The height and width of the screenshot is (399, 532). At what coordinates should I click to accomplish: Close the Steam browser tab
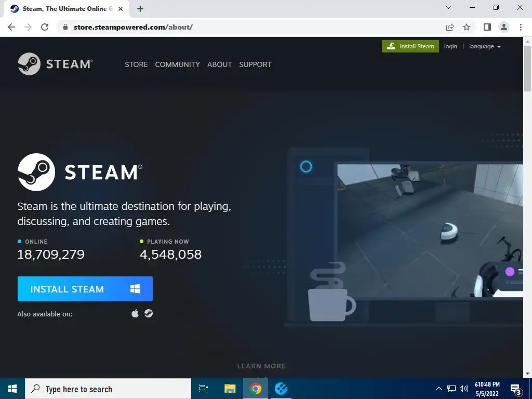pos(121,9)
